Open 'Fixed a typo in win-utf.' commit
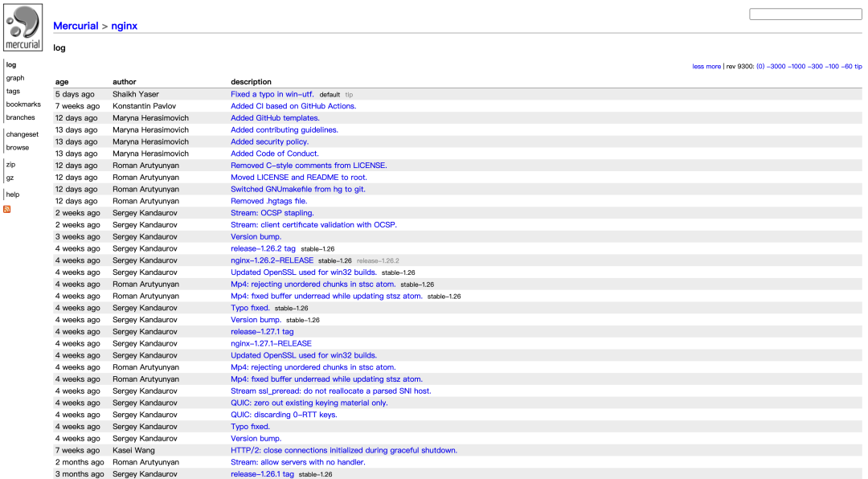This screenshot has width=868, height=479. point(272,94)
